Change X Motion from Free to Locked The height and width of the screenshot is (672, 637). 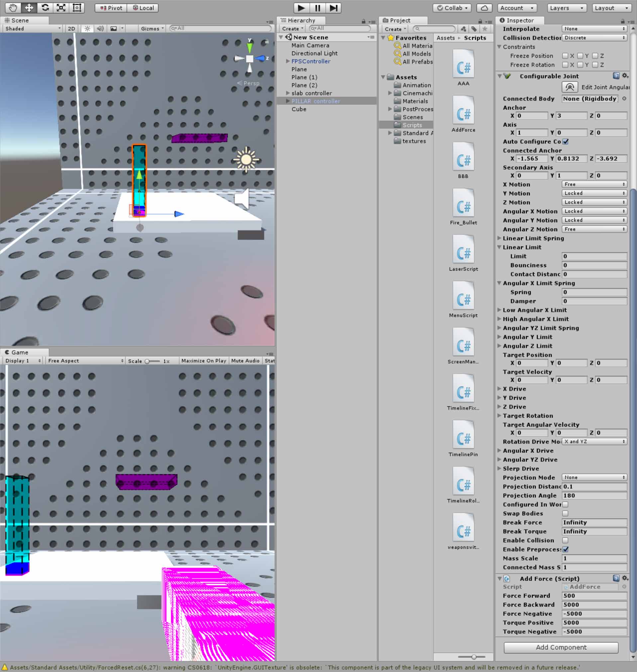(594, 184)
